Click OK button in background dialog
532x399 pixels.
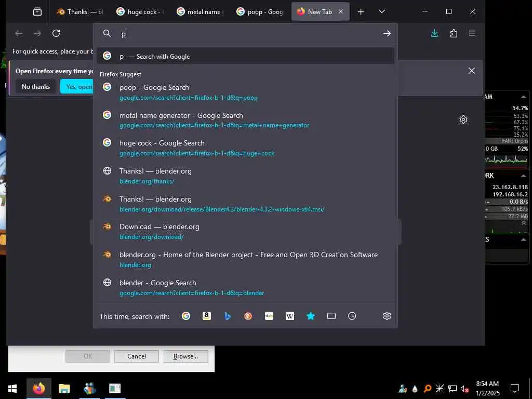[88, 356]
